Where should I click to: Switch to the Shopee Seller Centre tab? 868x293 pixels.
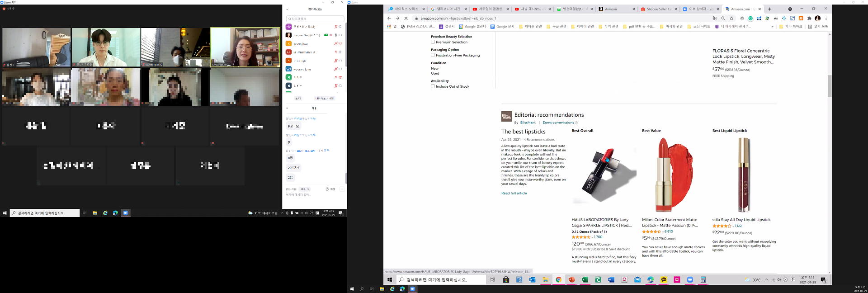click(x=659, y=9)
